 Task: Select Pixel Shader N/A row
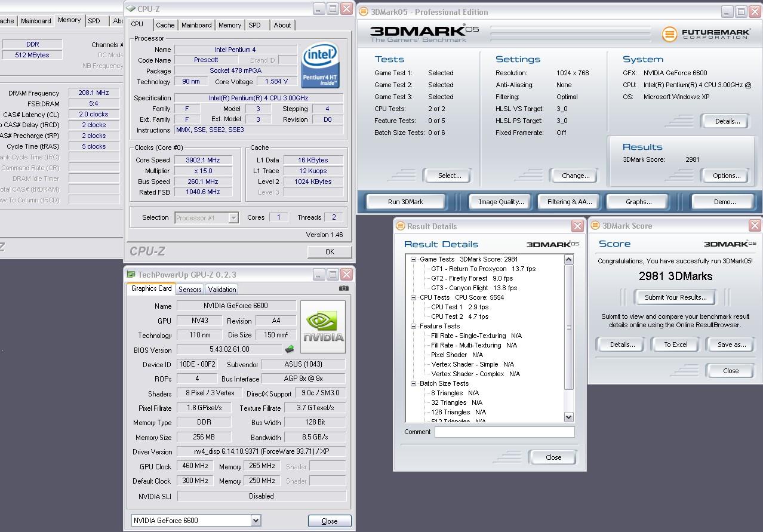pyautogui.click(x=457, y=355)
